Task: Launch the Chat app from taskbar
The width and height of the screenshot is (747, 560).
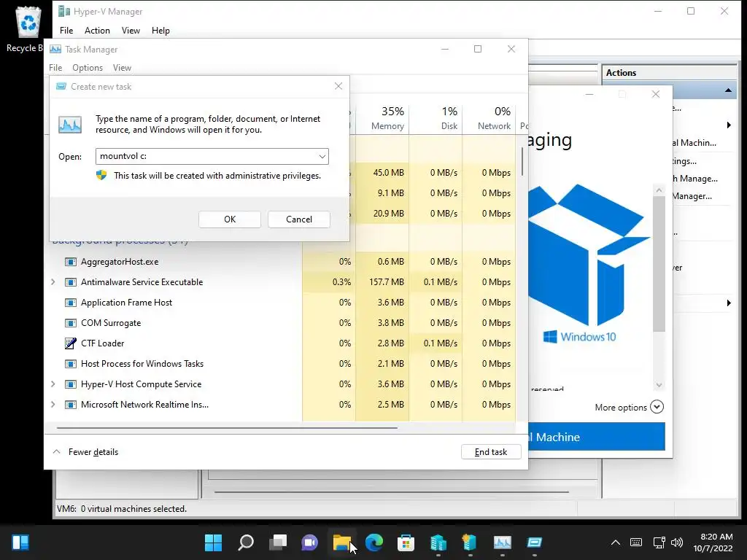Action: (x=309, y=542)
